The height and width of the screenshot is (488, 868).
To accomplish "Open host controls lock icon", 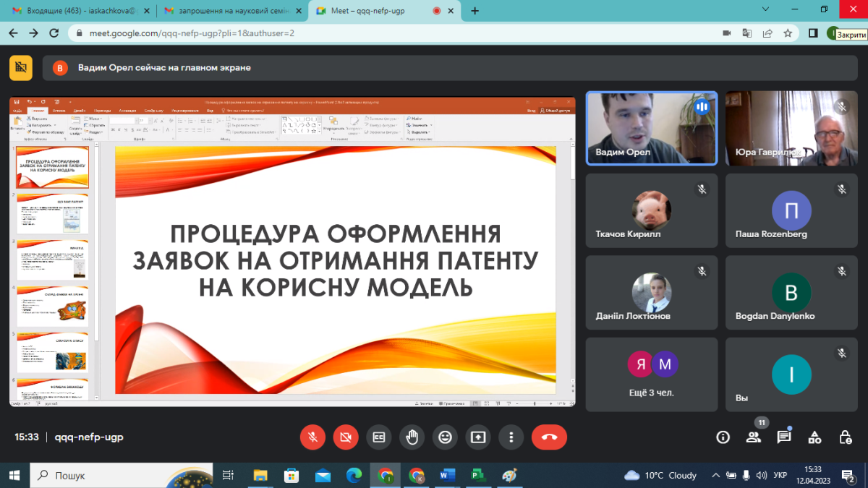I will point(845,437).
